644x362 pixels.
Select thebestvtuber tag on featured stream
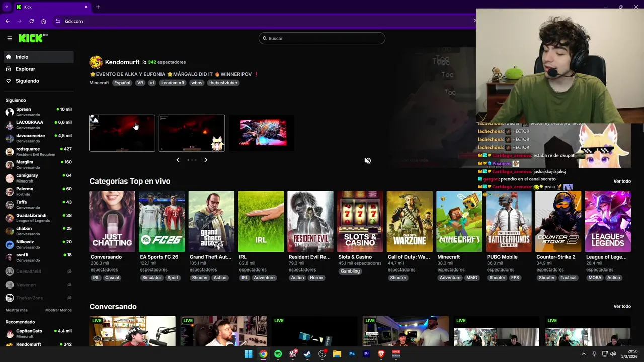coord(223,83)
